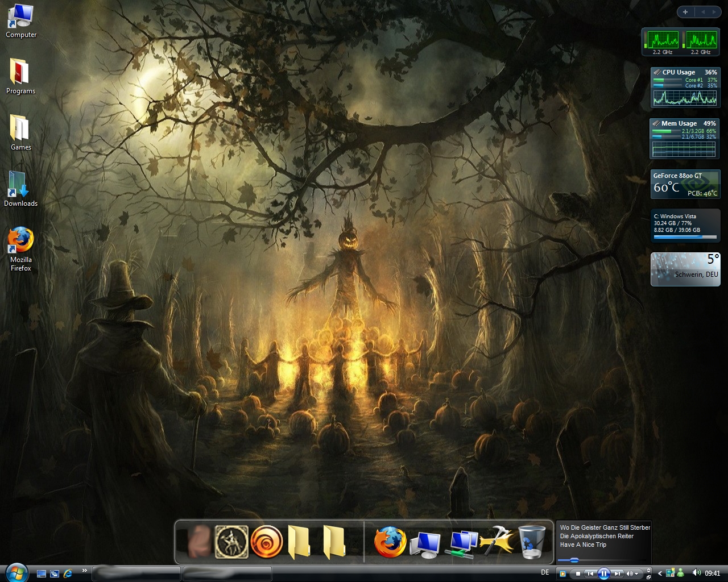Click the Internet Explorer quick launch icon
The height and width of the screenshot is (582, 728).
click(x=68, y=573)
